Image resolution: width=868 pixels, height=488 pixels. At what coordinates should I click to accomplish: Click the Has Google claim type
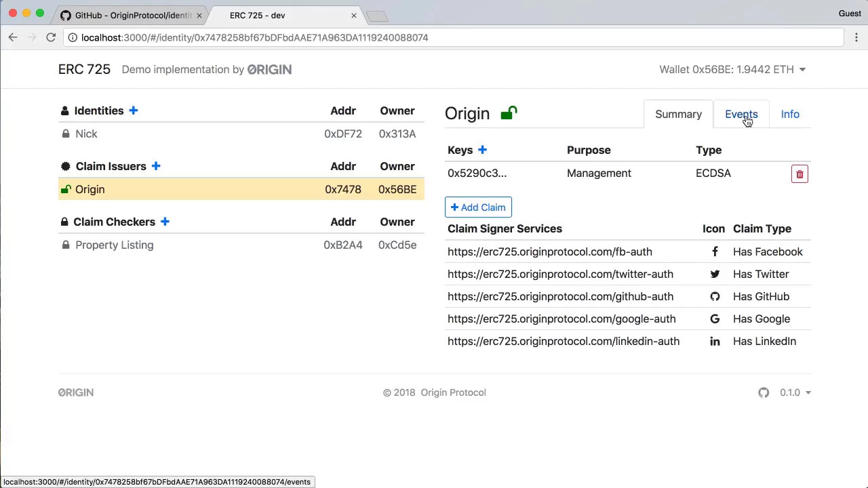(x=762, y=319)
